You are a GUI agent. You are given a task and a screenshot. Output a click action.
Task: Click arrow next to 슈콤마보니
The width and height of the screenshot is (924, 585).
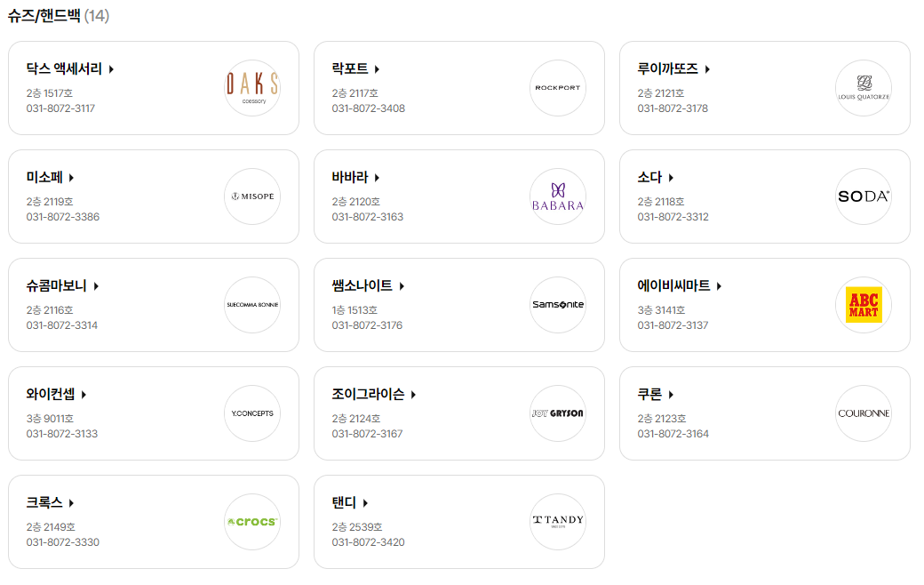[96, 286]
